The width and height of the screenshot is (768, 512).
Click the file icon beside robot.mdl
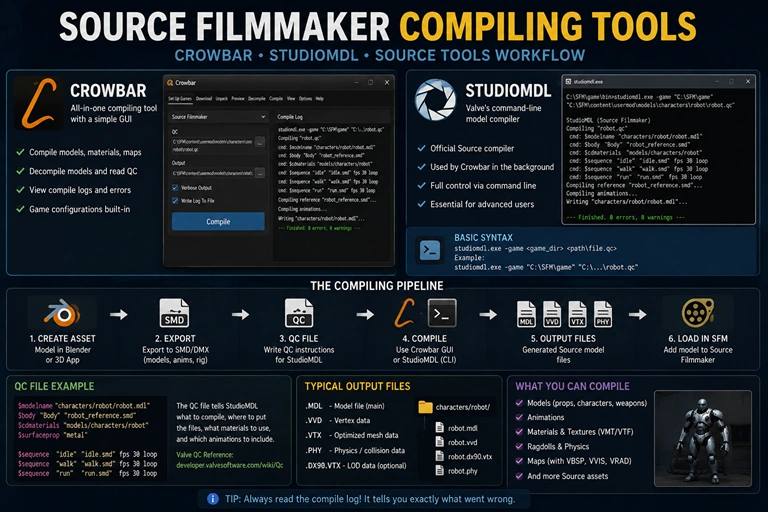tap(439, 428)
